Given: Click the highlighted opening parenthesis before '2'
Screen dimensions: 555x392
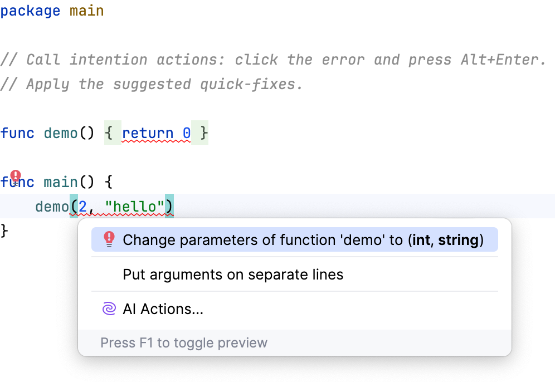Looking at the screenshot, I should 74,206.
